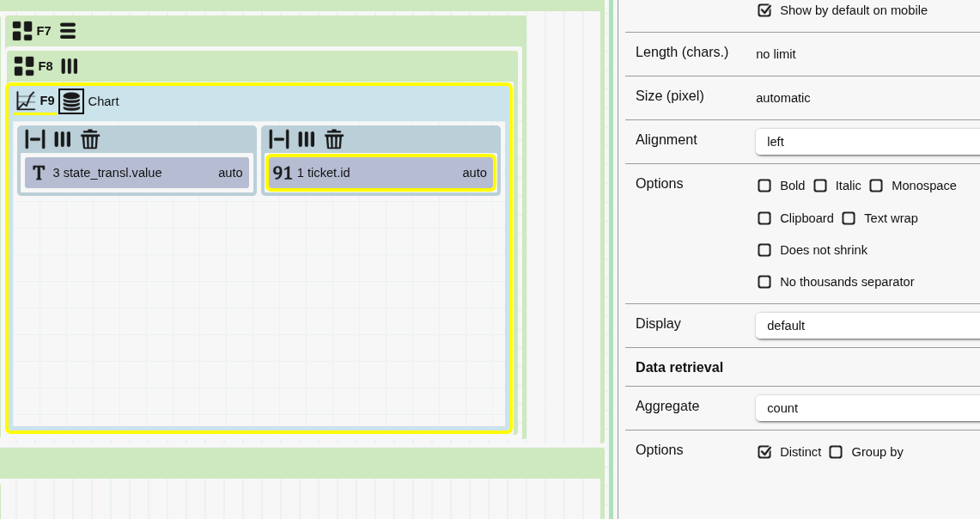Enable the Bold option checkbox
Image resolution: width=980 pixels, height=519 pixels.
(x=764, y=186)
